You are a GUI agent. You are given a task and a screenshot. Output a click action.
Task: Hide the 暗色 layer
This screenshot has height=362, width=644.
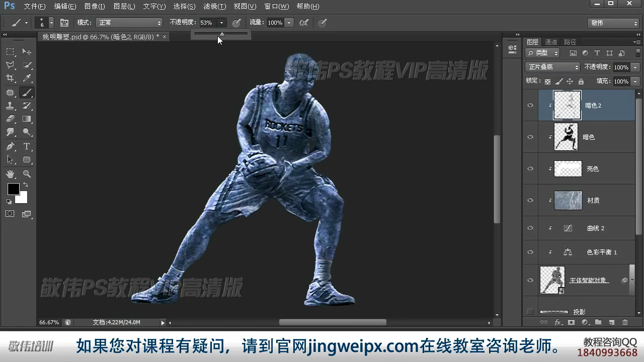(x=530, y=137)
